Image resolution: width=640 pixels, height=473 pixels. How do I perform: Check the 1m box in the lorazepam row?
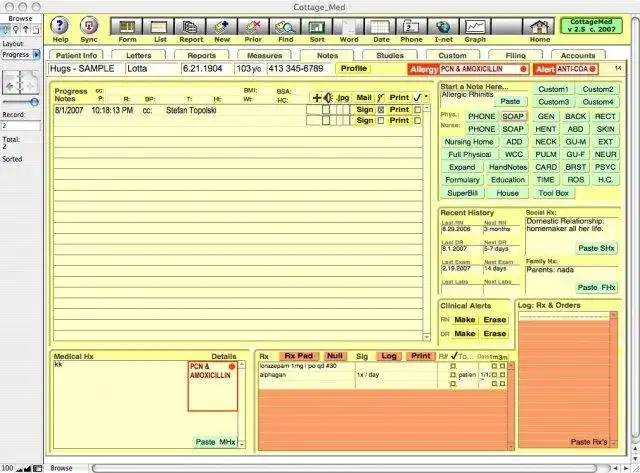click(x=494, y=366)
